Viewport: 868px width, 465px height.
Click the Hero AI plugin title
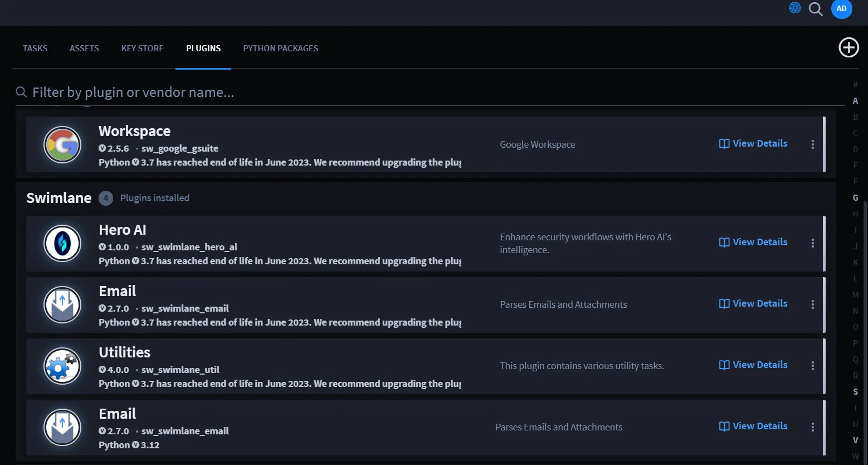click(123, 230)
